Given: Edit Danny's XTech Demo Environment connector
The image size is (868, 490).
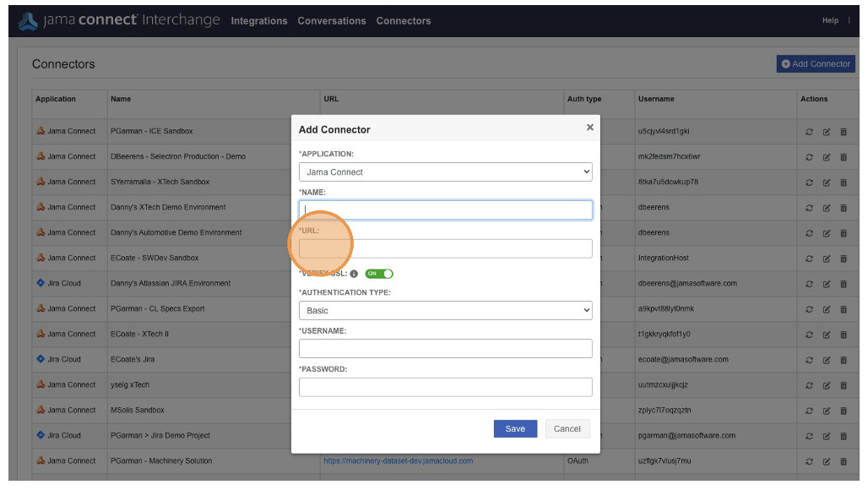Looking at the screenshot, I should pos(827,208).
